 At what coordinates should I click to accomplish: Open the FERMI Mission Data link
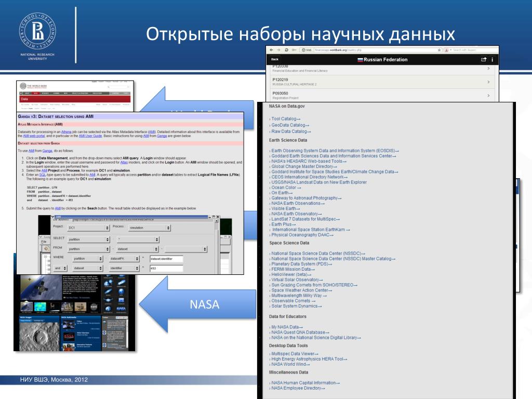(292, 269)
